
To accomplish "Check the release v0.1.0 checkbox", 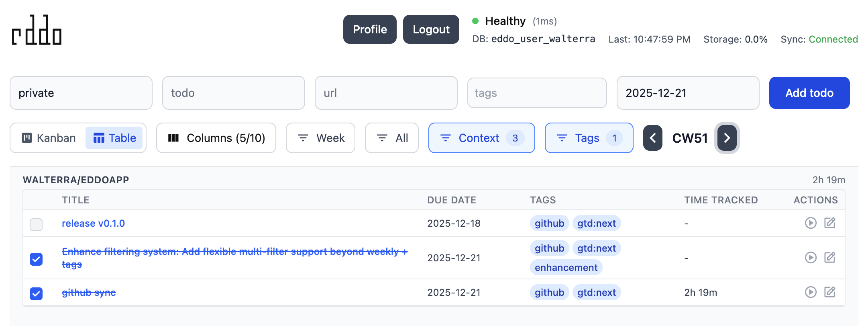I will tap(36, 225).
